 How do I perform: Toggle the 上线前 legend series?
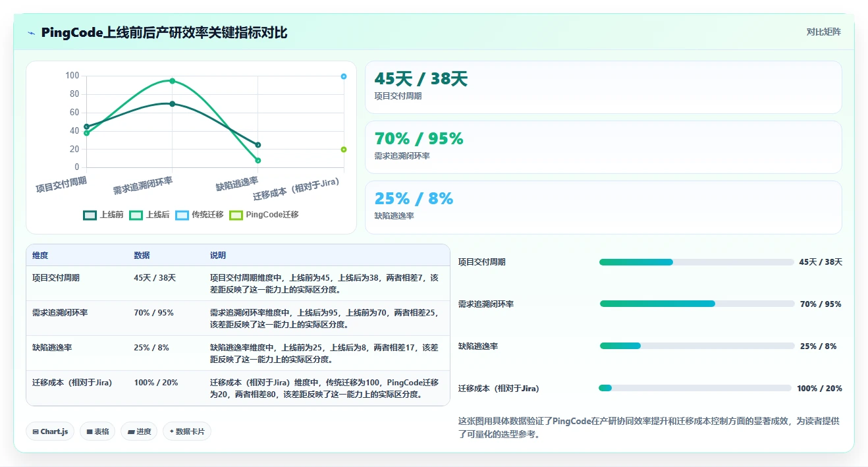(103, 215)
